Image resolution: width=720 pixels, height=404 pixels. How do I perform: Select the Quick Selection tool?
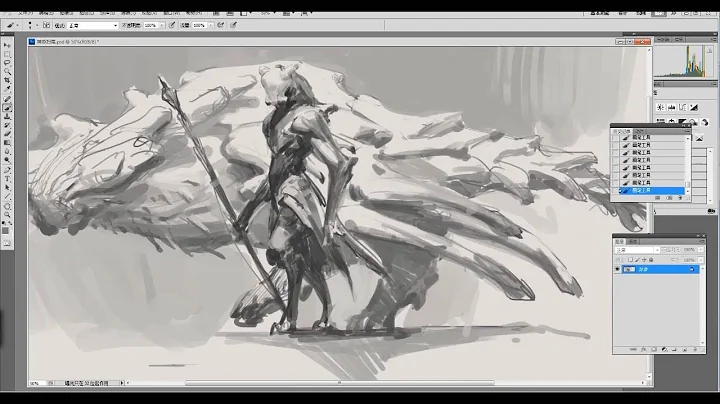pyautogui.click(x=8, y=71)
